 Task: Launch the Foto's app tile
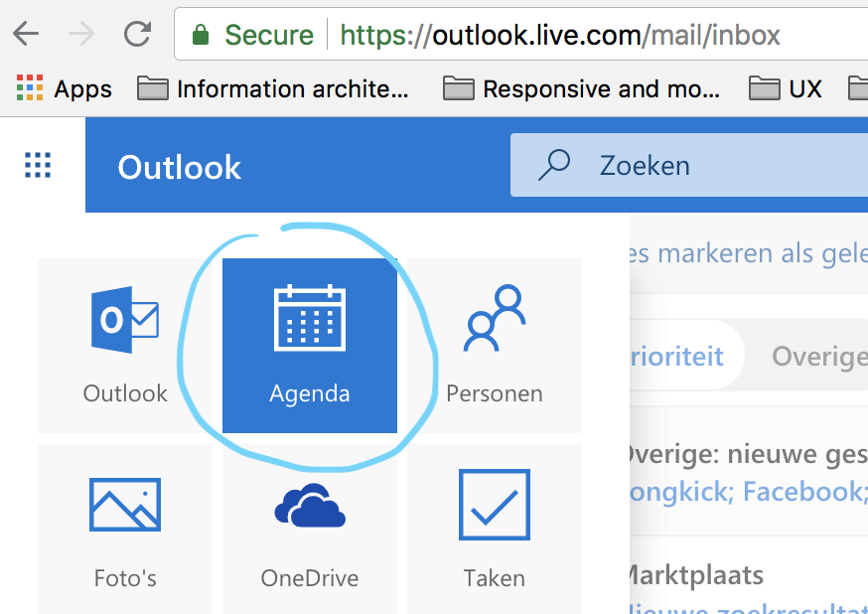(x=125, y=529)
